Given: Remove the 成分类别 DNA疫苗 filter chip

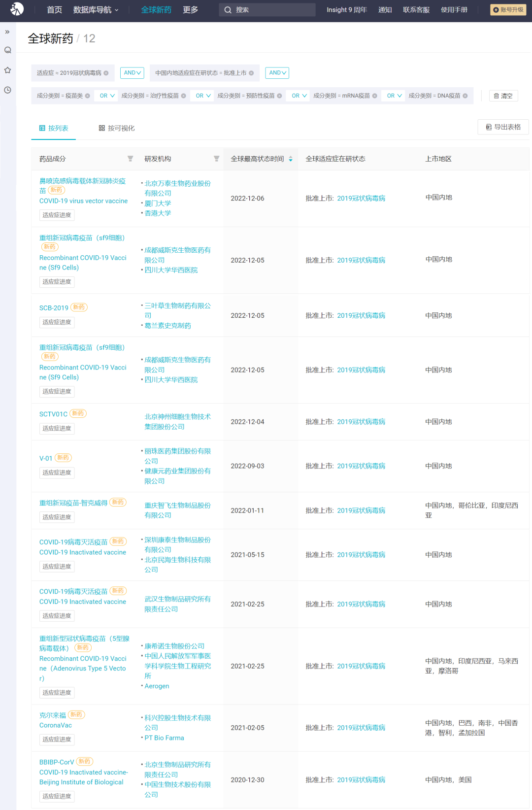Looking at the screenshot, I should click(465, 96).
